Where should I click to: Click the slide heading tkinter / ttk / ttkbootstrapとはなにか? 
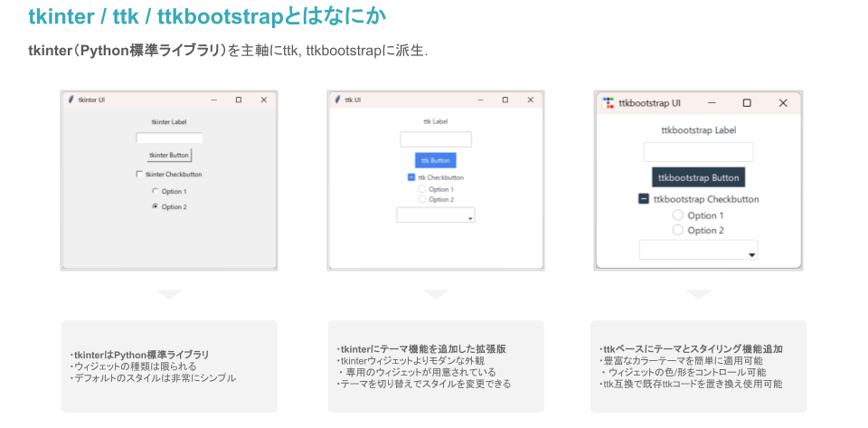point(207,16)
